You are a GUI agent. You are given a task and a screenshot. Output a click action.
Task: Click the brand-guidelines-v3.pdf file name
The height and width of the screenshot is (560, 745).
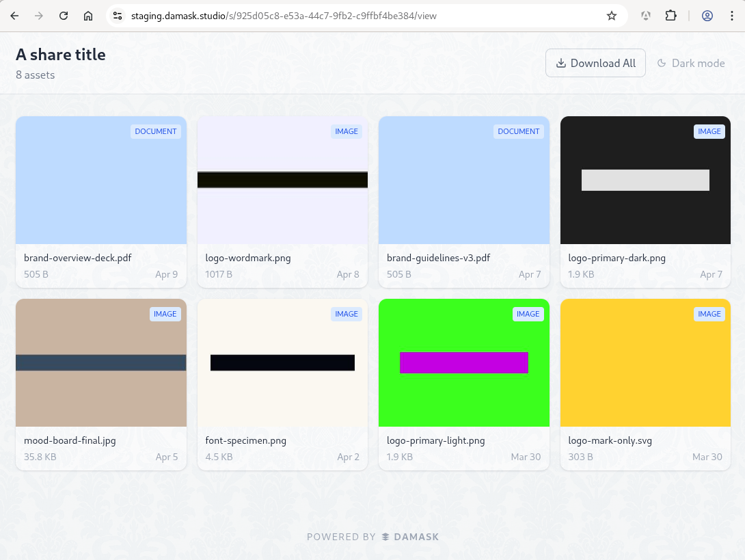point(439,258)
